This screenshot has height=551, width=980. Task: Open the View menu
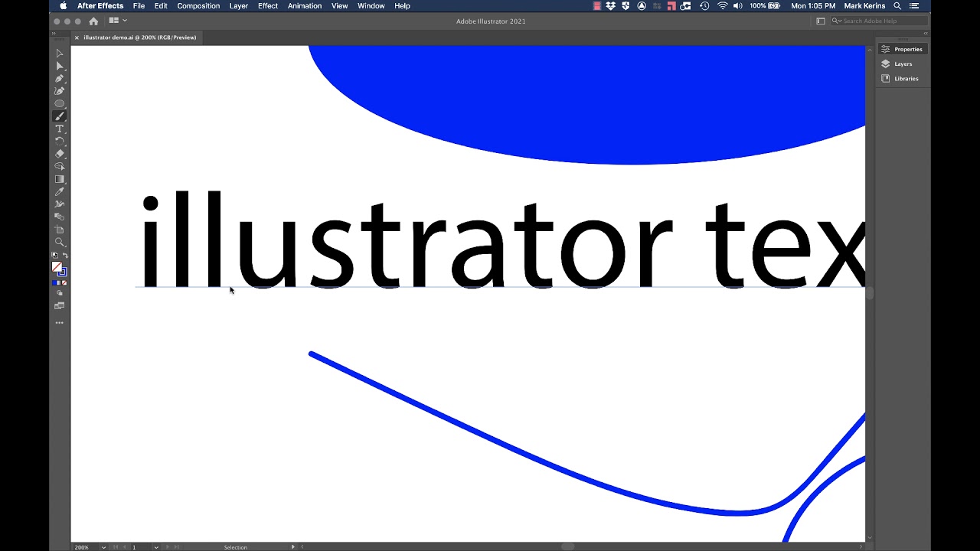click(x=340, y=5)
